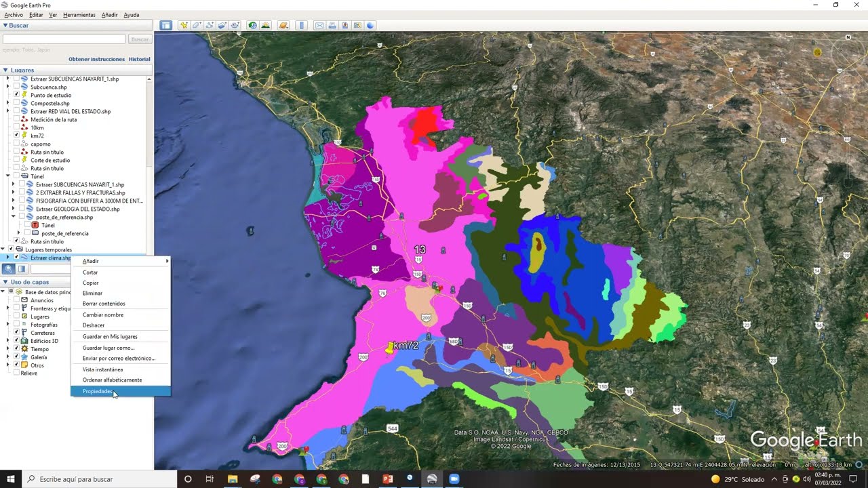
Task: Click the save image toolbar icon
Action: click(x=345, y=26)
